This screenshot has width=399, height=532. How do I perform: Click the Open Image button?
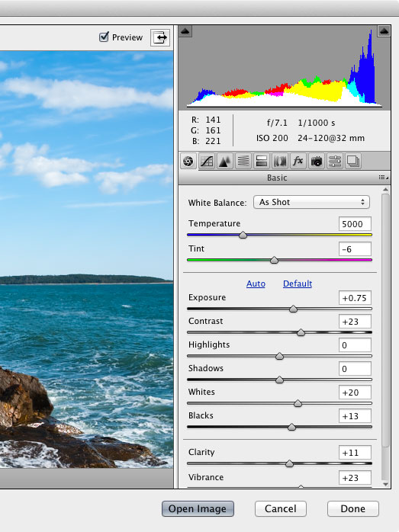[198, 509]
